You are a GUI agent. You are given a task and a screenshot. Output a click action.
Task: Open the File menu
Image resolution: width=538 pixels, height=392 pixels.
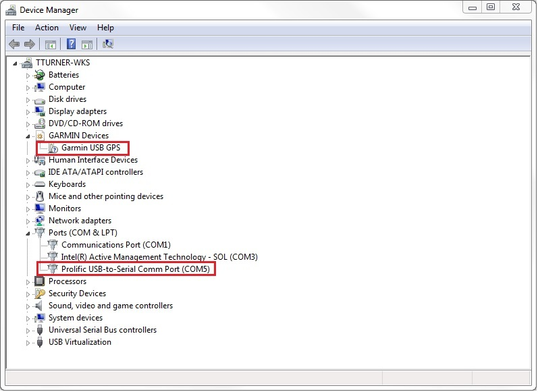18,28
